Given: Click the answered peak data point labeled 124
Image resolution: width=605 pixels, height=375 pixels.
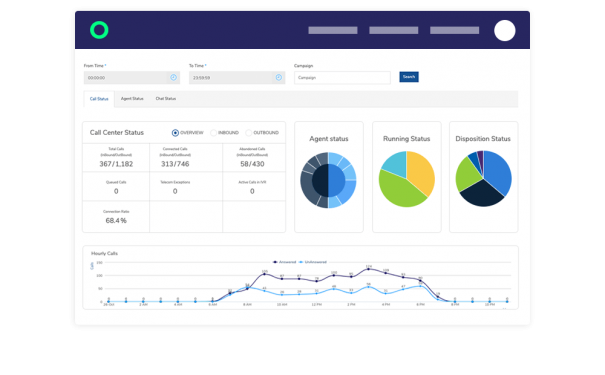Looking at the screenshot, I should 368,269.
